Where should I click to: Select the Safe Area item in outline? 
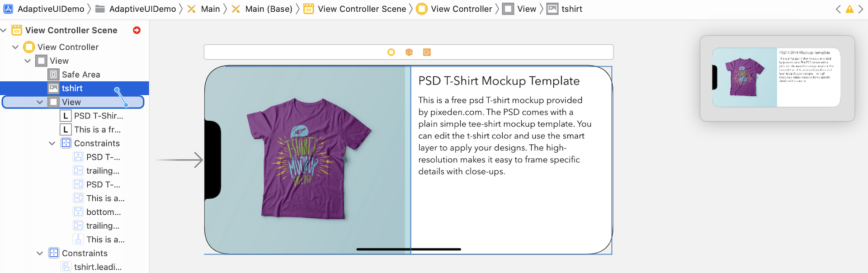tap(81, 75)
